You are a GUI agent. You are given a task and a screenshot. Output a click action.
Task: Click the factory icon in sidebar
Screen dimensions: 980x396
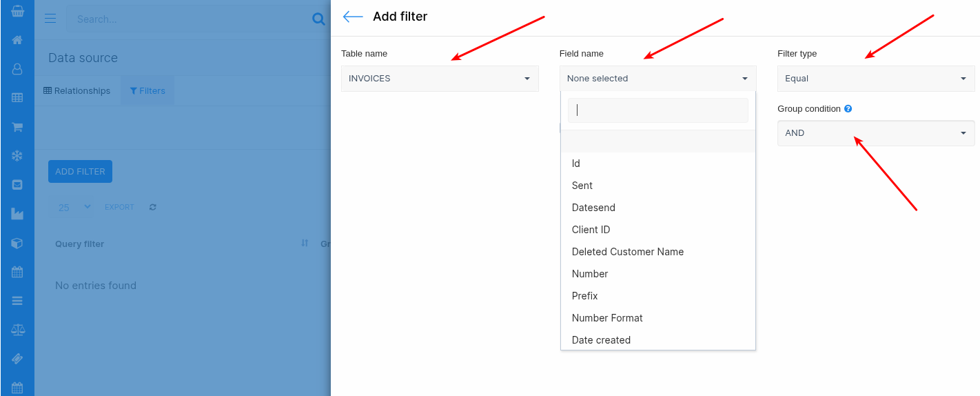(x=17, y=214)
